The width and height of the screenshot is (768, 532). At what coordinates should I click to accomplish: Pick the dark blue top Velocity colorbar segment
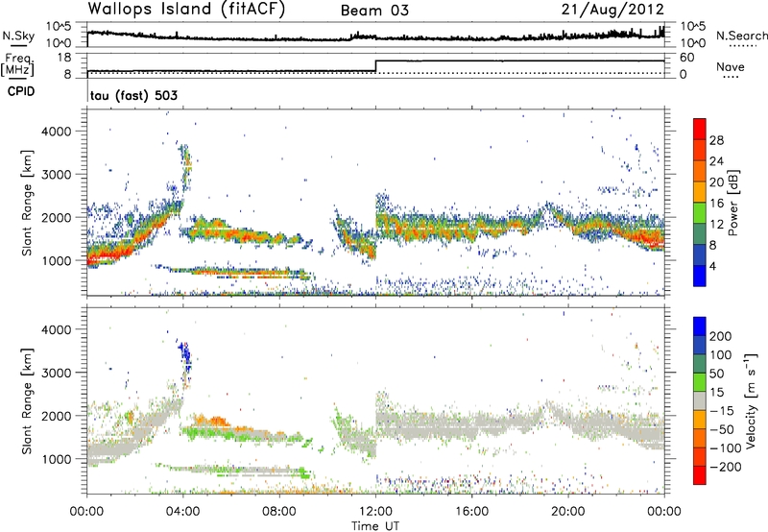pyautogui.click(x=700, y=326)
